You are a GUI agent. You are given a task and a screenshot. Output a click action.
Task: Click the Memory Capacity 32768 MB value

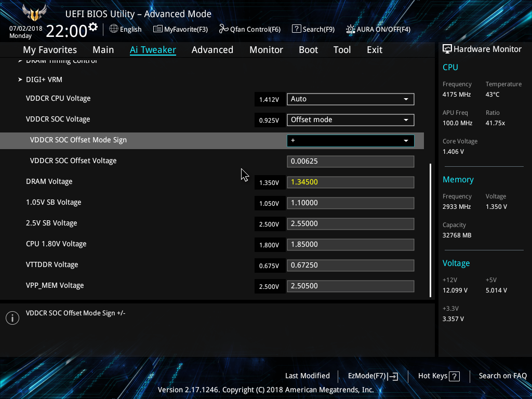(457, 235)
